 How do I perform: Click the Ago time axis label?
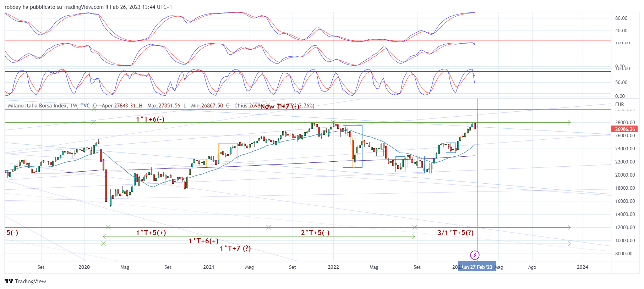[x=532, y=267]
